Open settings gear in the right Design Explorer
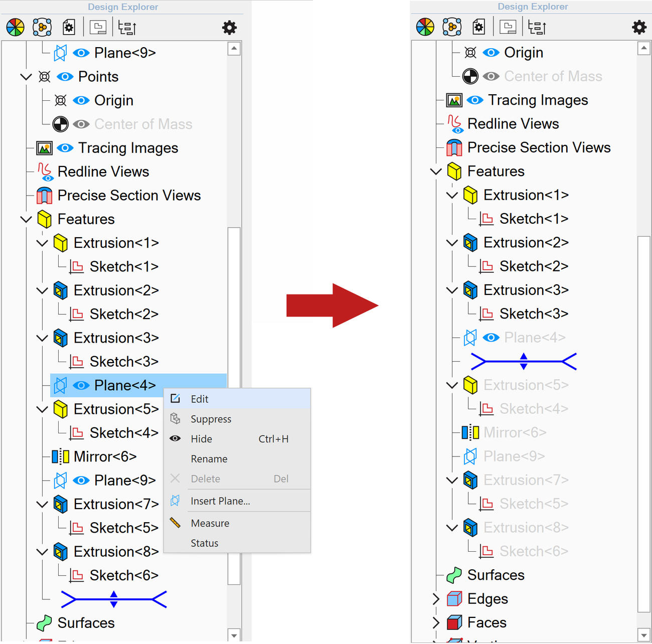Image resolution: width=652 pixels, height=644 pixels. (x=639, y=27)
